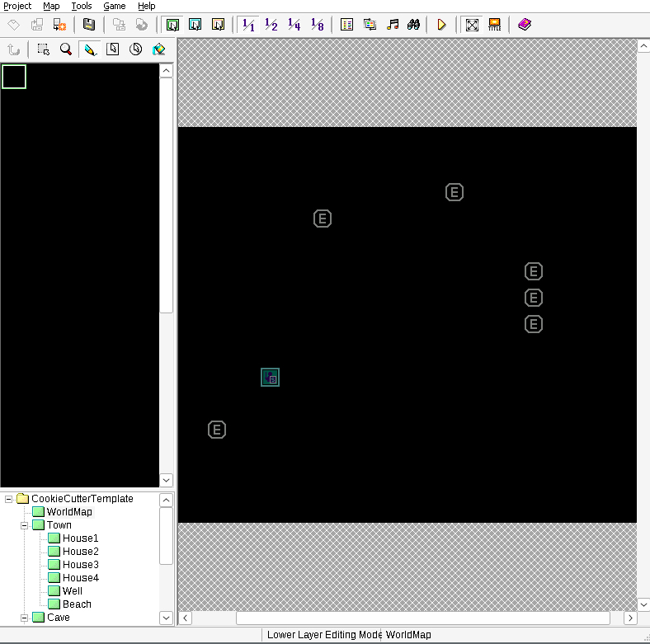Switch map scale to 1/2
This screenshot has width=650, height=644.
point(271,25)
